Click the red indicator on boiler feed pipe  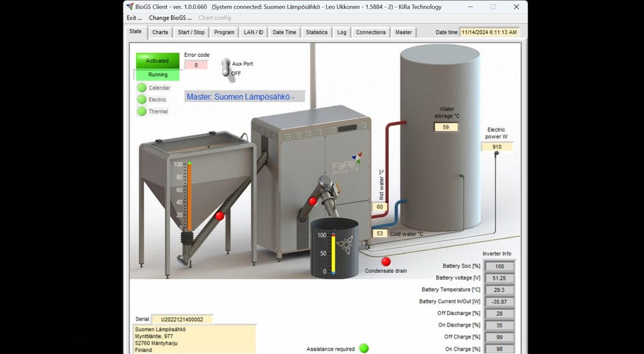tap(313, 201)
